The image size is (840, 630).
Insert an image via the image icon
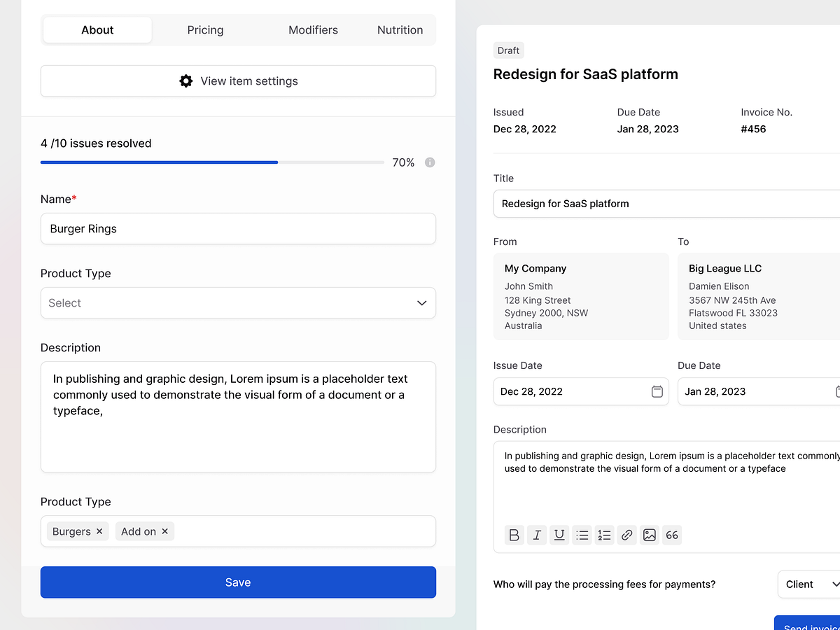(649, 535)
